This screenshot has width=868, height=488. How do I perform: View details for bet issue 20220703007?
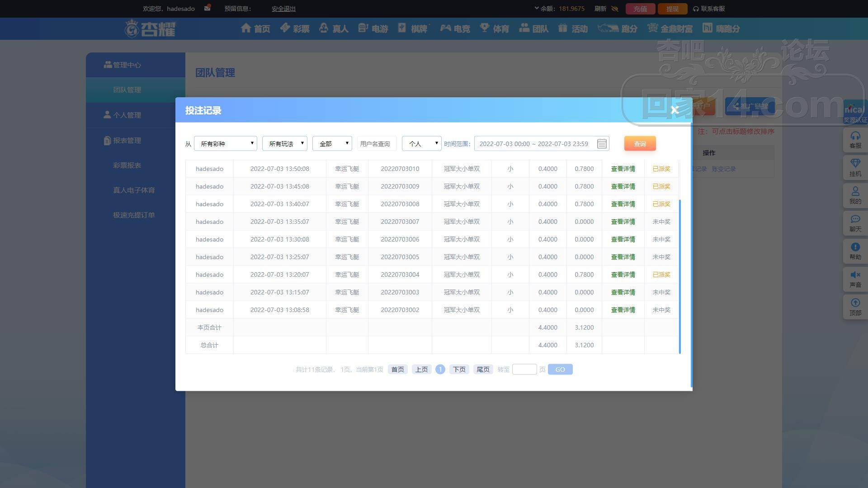pos(623,222)
